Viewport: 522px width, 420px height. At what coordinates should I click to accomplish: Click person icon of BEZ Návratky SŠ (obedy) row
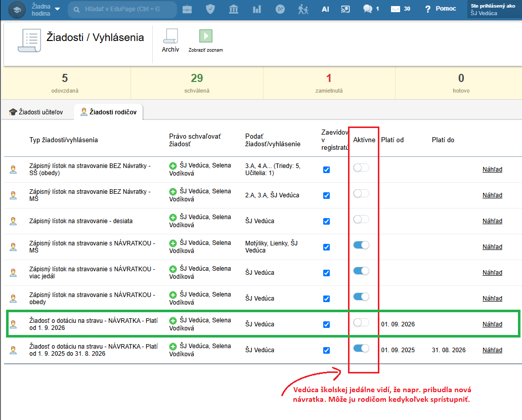pyautogui.click(x=13, y=170)
